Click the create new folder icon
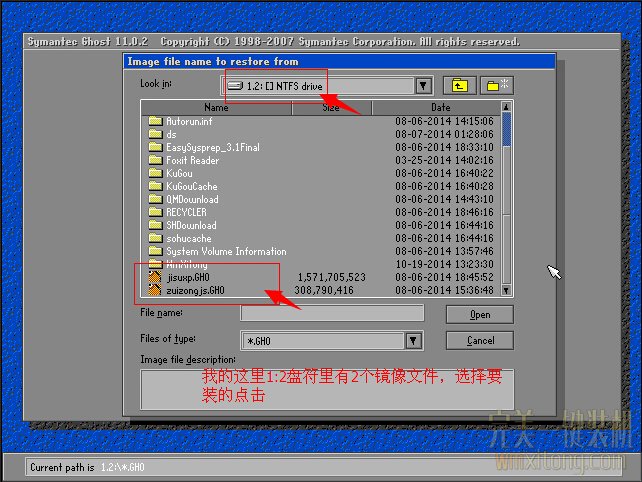This screenshot has width=642, height=482. tap(496, 86)
